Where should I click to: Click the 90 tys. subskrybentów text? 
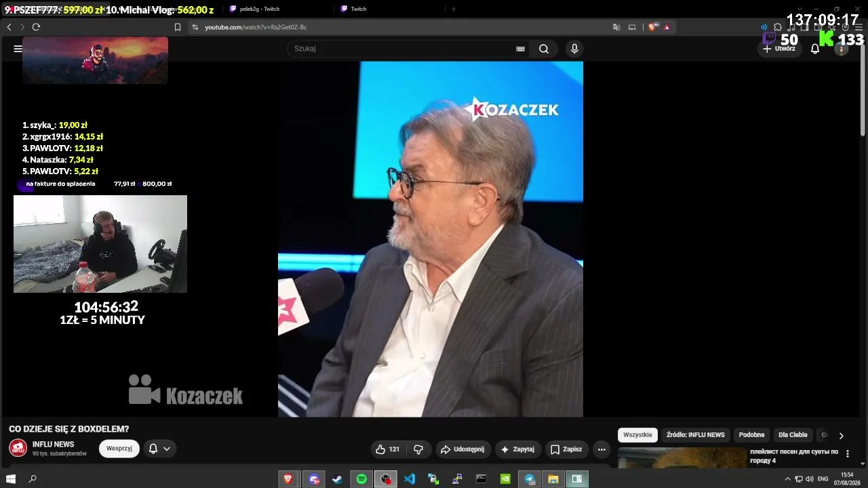60,453
